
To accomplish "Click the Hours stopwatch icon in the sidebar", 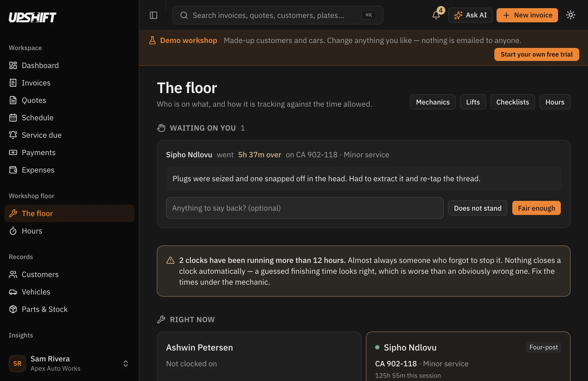I will point(13,231).
